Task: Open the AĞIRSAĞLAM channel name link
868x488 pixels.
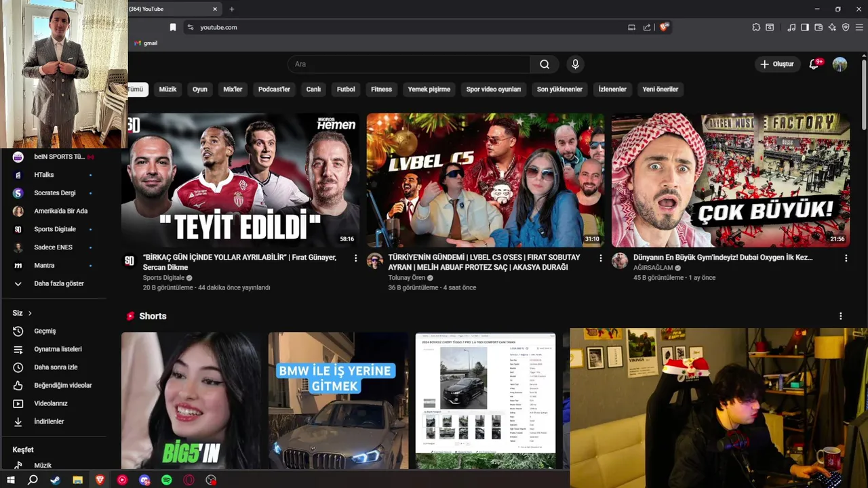Action: click(653, 268)
